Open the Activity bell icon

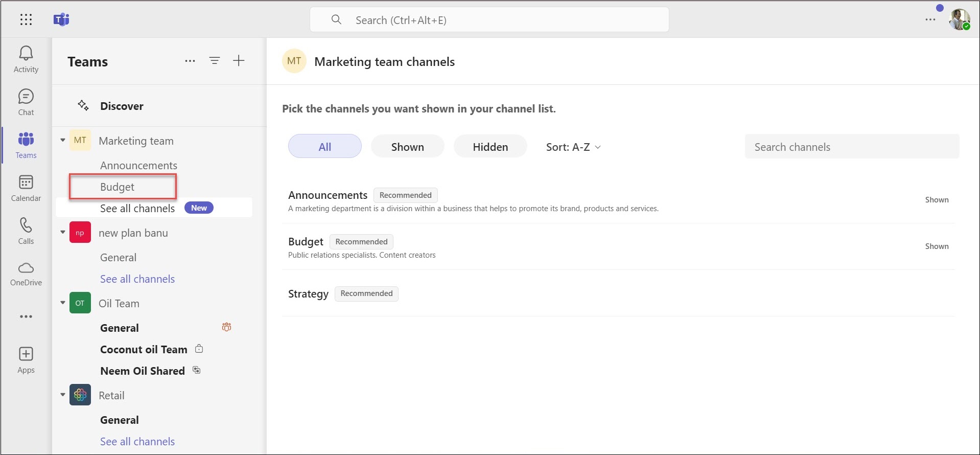26,54
